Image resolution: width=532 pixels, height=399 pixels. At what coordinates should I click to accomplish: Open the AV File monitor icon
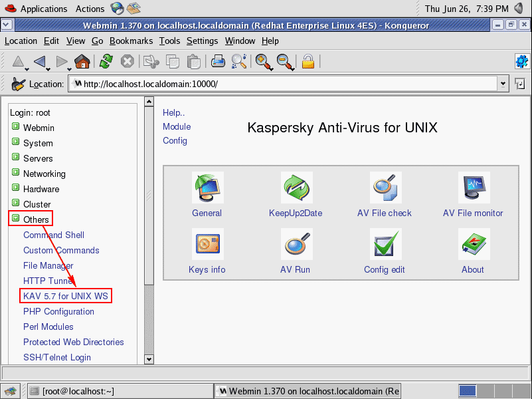[474, 188]
